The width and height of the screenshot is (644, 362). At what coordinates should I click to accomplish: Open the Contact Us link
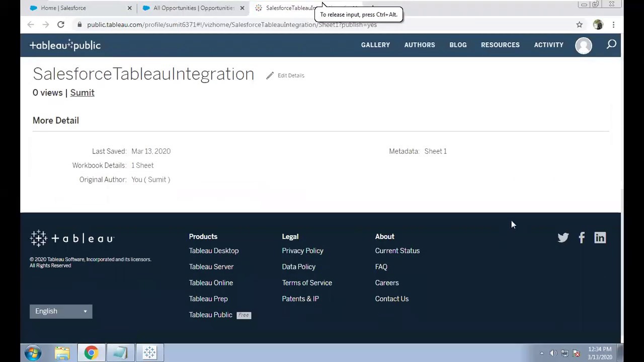tap(392, 299)
